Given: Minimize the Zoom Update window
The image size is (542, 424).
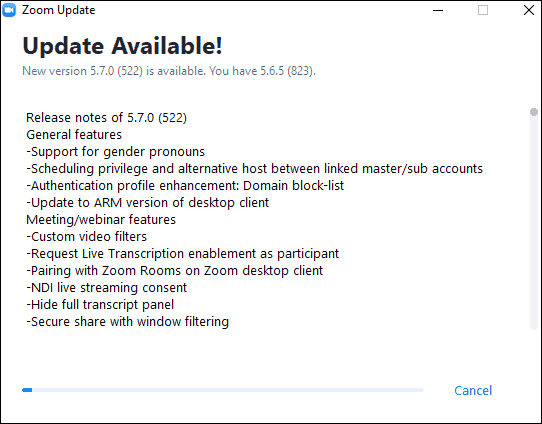Looking at the screenshot, I should [x=438, y=10].
